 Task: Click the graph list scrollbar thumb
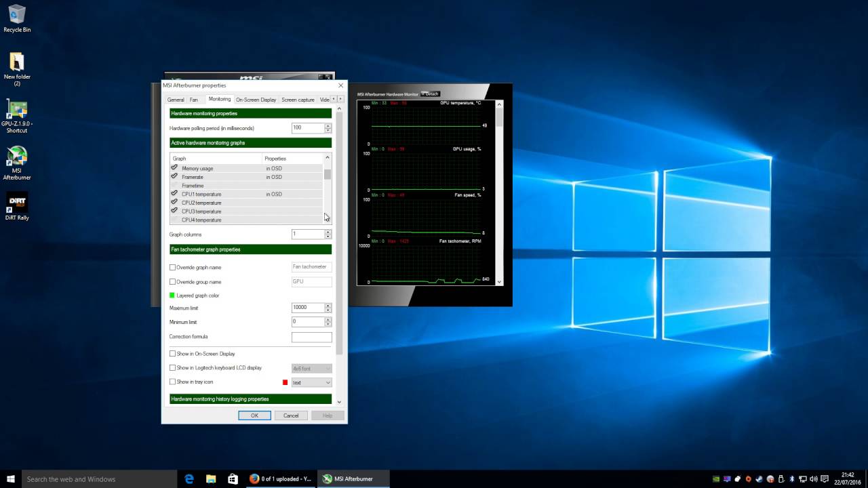coord(328,174)
